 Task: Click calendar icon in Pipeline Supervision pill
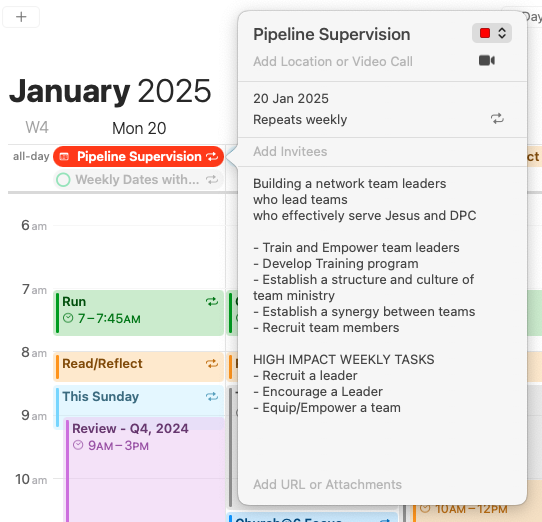coord(64,157)
